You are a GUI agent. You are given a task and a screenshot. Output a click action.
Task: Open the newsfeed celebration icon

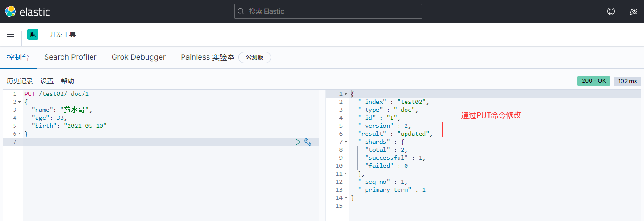pos(633,11)
